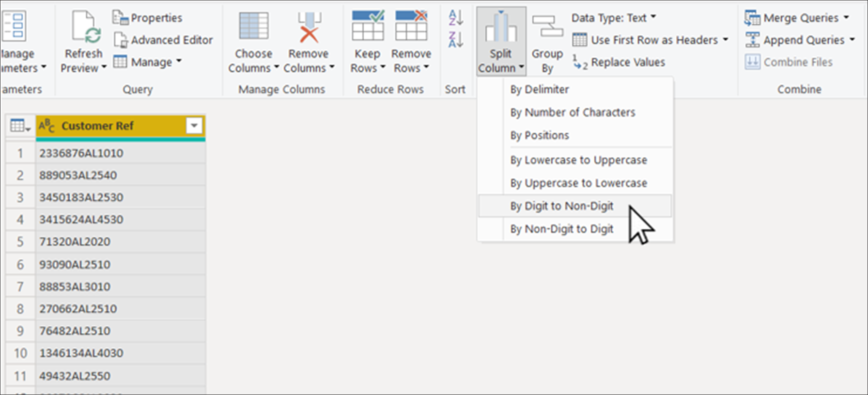The height and width of the screenshot is (395, 868).
Task: Open the table options icon in the grid corner
Action: click(20, 126)
